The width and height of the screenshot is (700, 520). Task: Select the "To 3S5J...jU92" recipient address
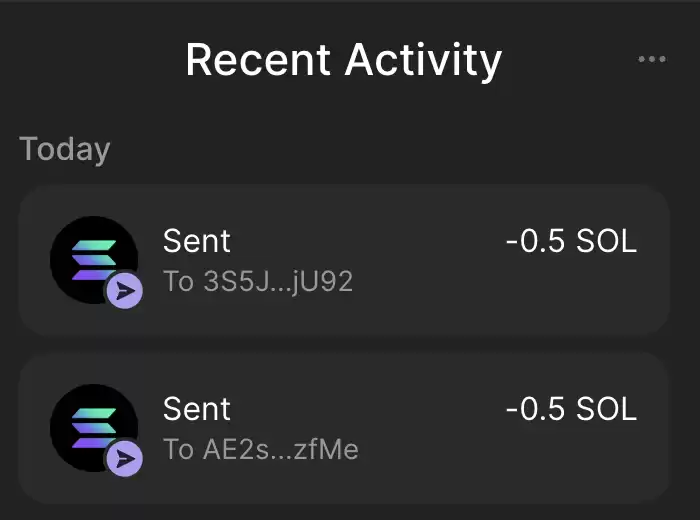(x=258, y=282)
